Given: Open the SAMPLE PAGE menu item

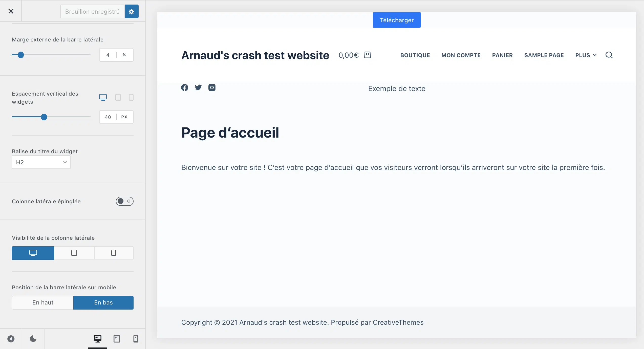Looking at the screenshot, I should pyautogui.click(x=544, y=55).
